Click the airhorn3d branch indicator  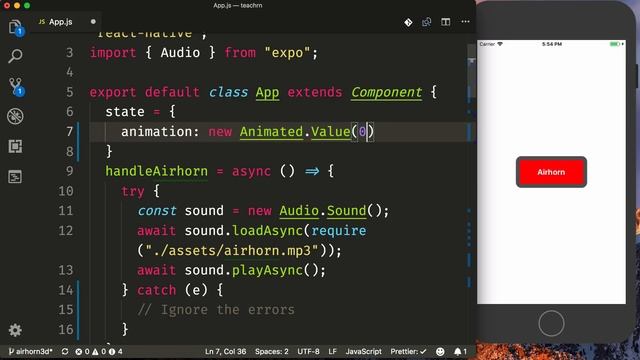(31, 351)
